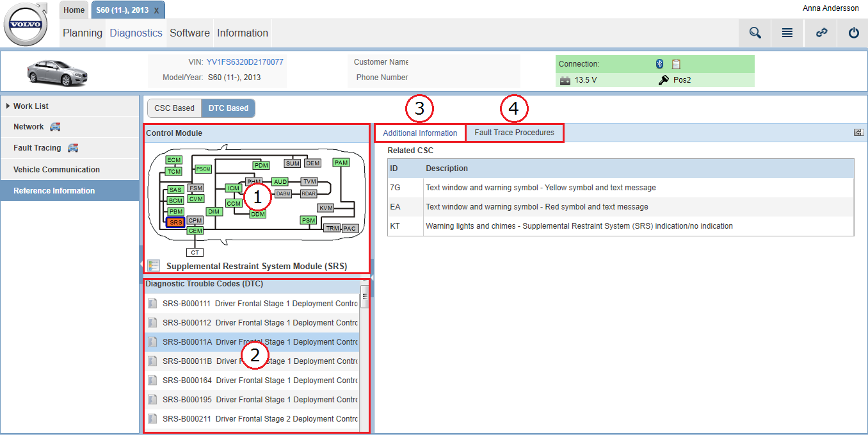The image size is (868, 435).
Task: Select Fault Tracing in the sidebar
Action: click(x=70, y=148)
